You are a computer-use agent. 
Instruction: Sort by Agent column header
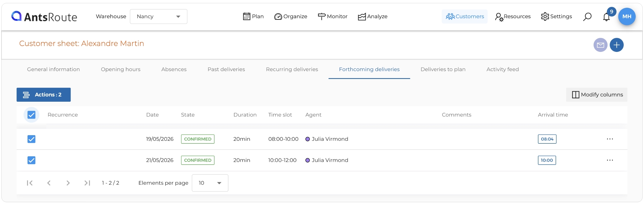[x=313, y=115]
